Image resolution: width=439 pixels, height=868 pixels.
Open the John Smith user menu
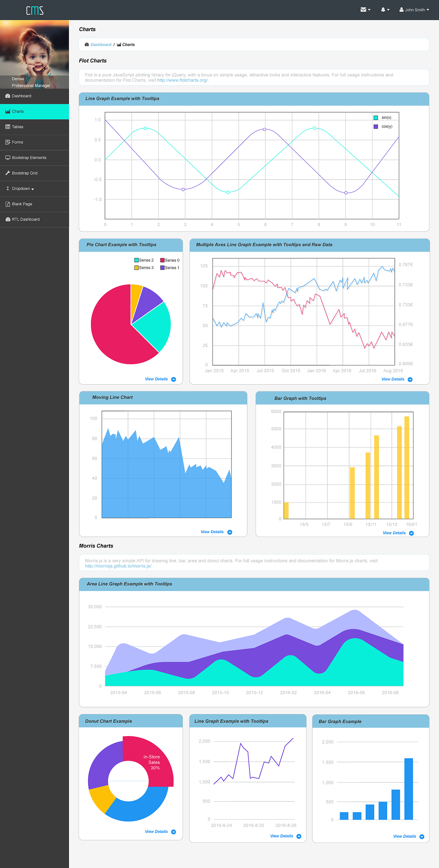click(x=414, y=10)
